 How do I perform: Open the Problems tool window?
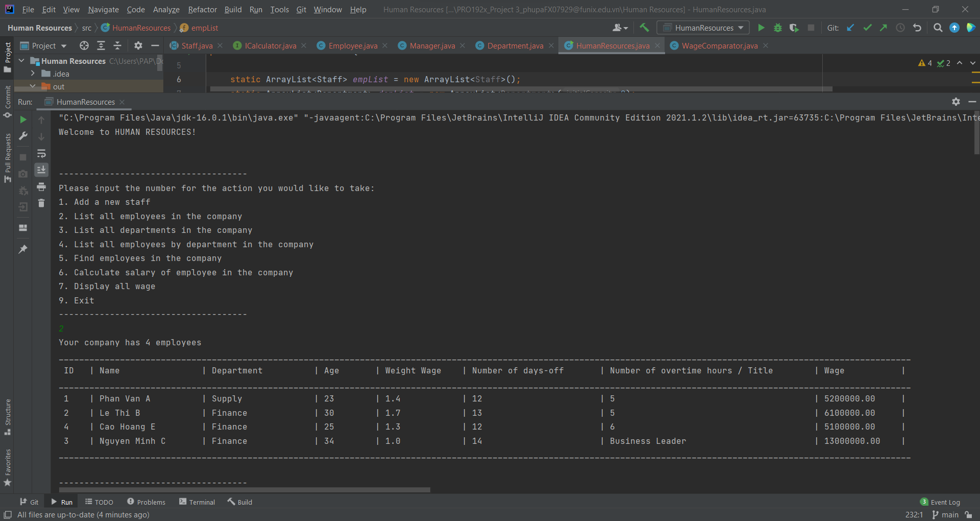tap(146, 502)
